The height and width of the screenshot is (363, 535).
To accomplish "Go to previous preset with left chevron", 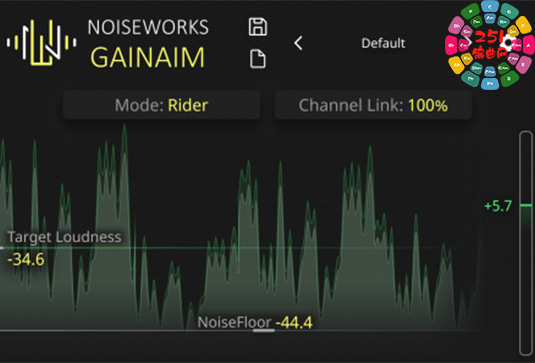I will click(298, 43).
